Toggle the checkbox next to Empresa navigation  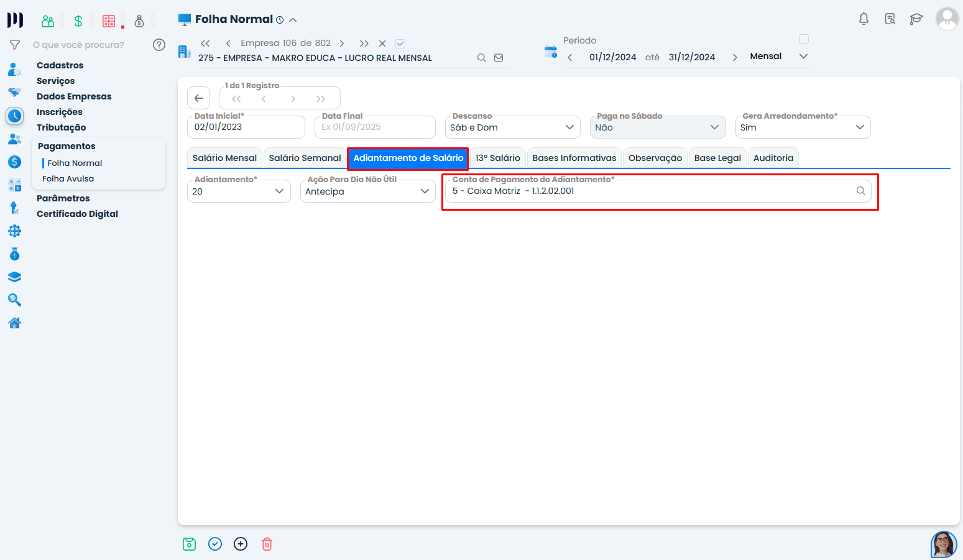point(400,44)
